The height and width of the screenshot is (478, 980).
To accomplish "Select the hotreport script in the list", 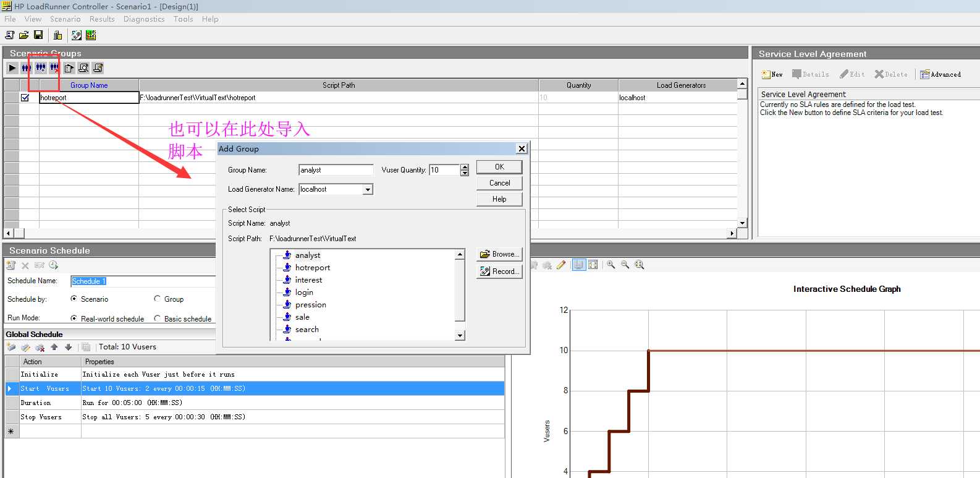I will (313, 268).
